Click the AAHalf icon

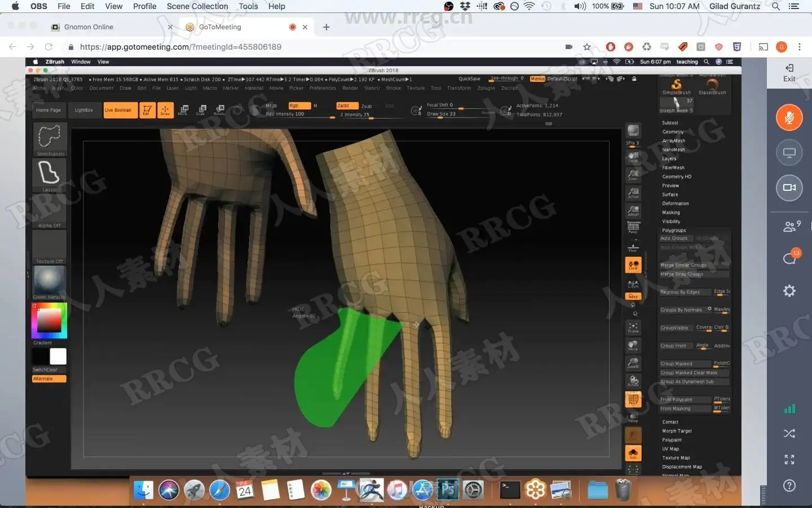tap(633, 211)
